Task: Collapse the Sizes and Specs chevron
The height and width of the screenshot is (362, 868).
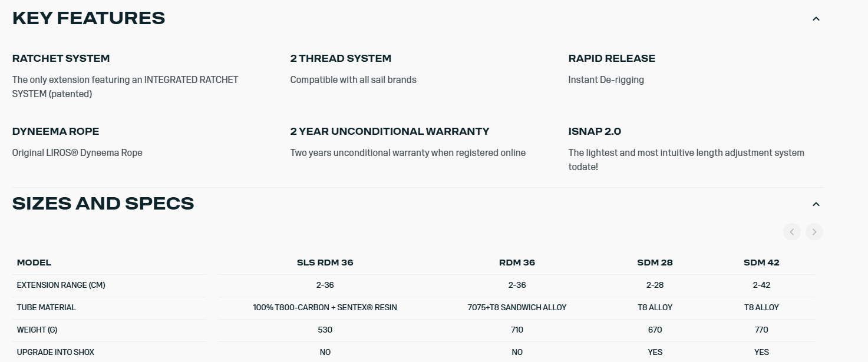Action: (816, 204)
